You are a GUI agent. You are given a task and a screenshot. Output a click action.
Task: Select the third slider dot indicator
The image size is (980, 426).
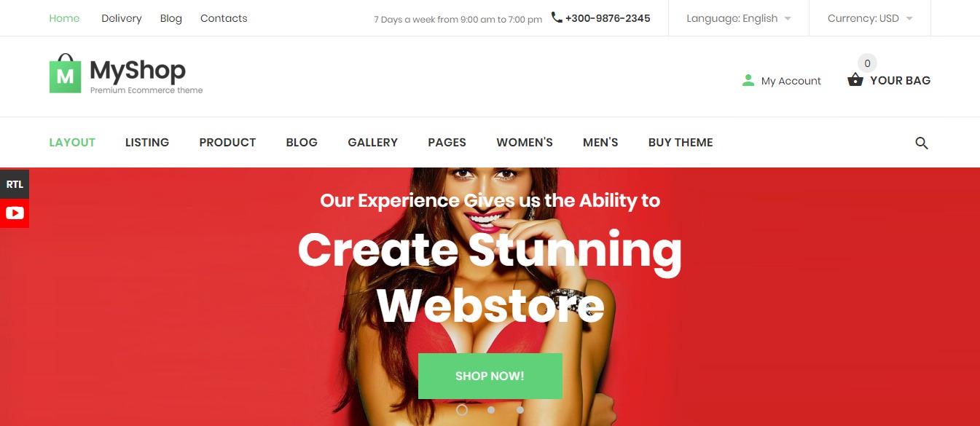(x=520, y=410)
